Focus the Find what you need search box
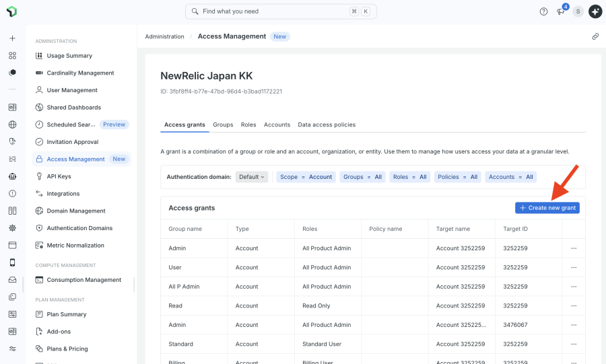The image size is (606, 364). [x=281, y=11]
